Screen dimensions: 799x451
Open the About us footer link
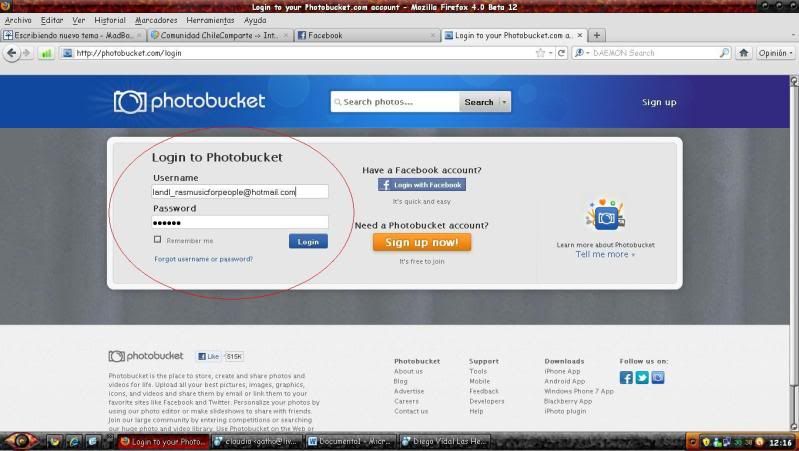tap(408, 372)
